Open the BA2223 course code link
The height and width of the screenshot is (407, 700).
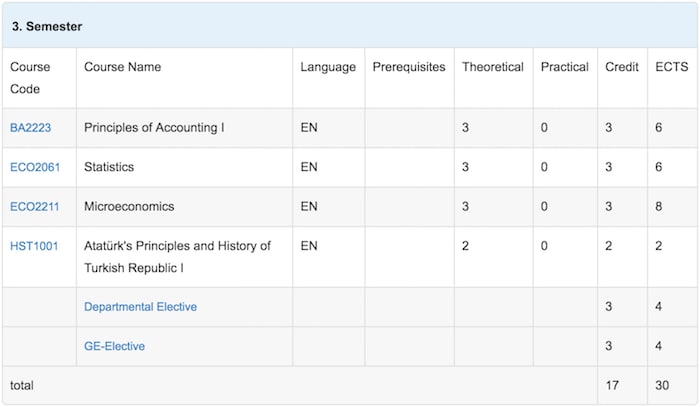pos(30,128)
